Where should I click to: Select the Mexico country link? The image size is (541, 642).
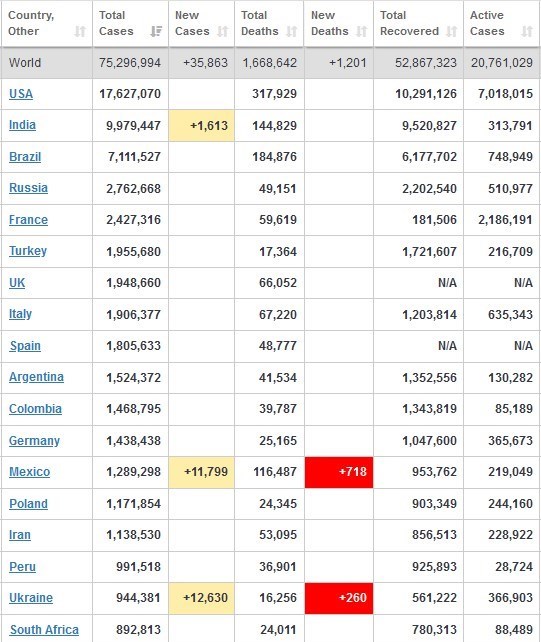[x=29, y=472]
